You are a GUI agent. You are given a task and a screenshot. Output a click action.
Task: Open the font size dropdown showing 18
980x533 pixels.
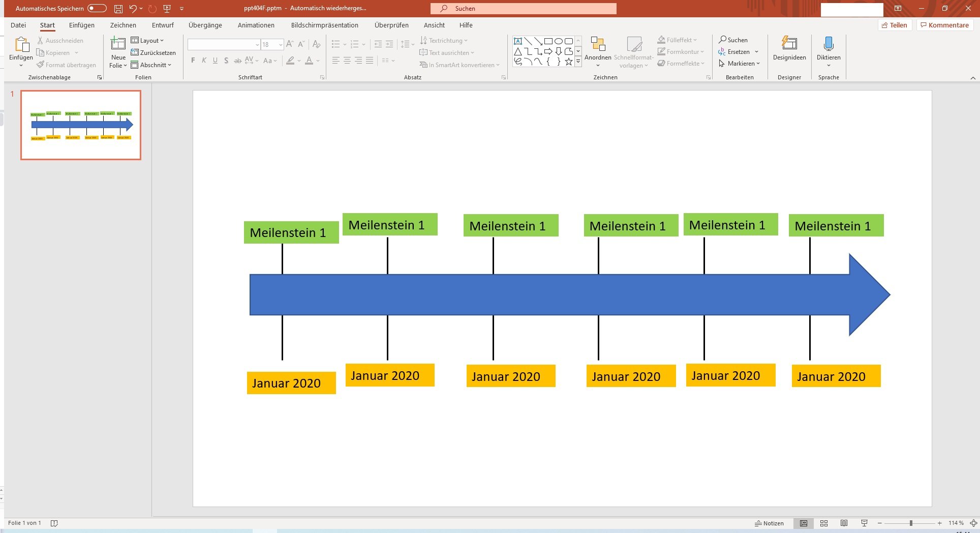(x=281, y=45)
